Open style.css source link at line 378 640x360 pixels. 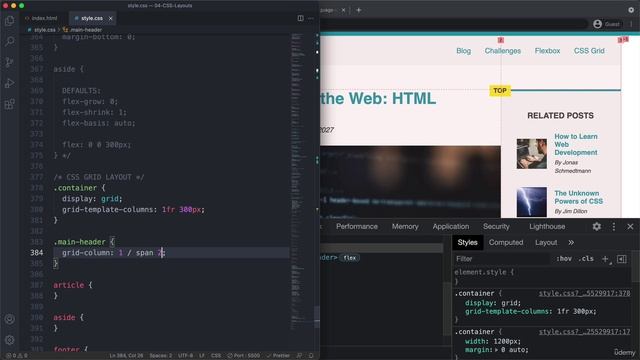point(584,293)
